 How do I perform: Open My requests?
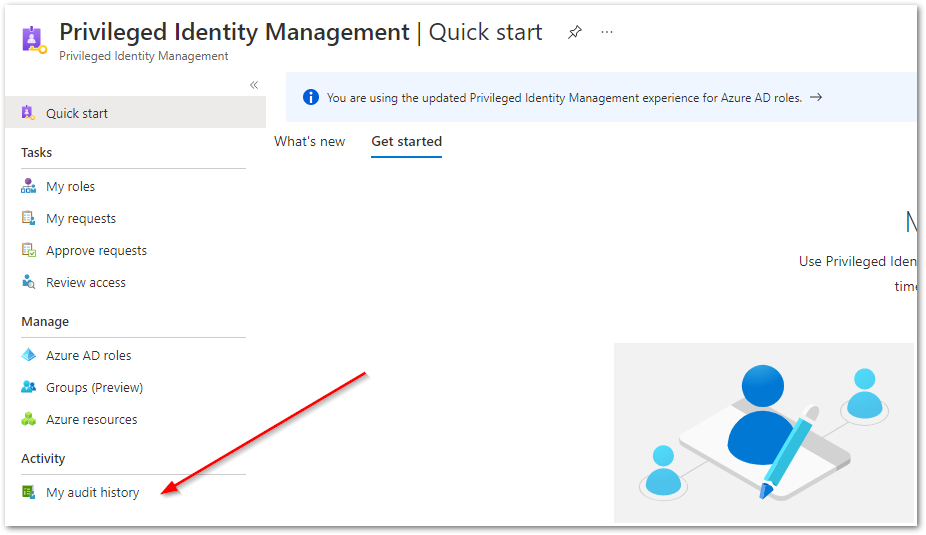click(x=81, y=218)
